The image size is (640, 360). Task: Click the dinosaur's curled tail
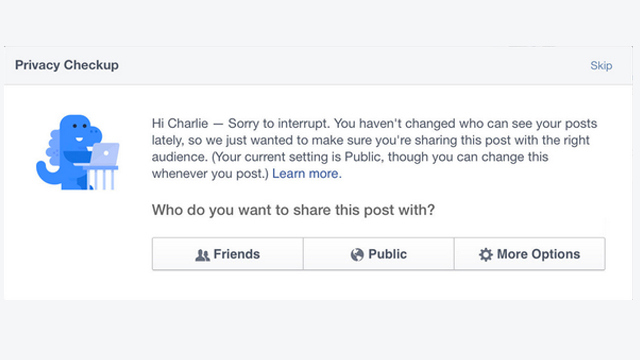coord(48,172)
